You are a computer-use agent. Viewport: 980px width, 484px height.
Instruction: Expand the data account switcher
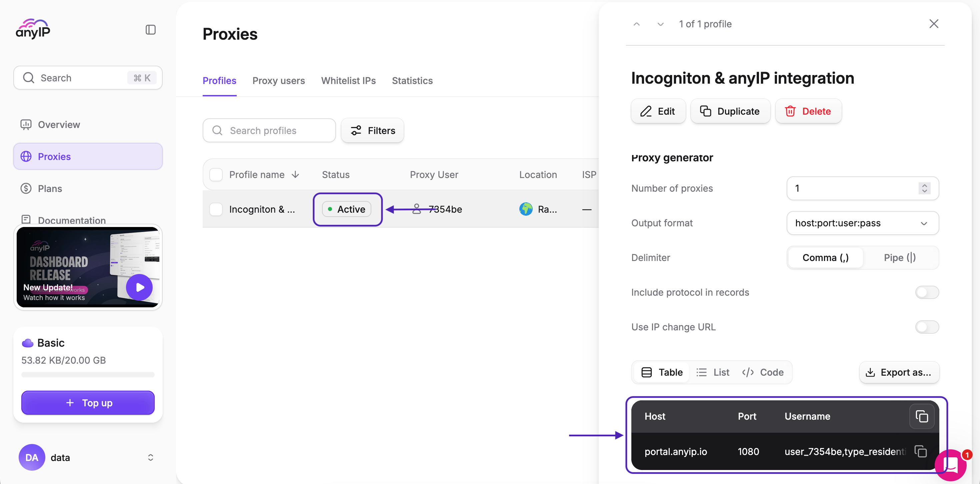click(151, 457)
